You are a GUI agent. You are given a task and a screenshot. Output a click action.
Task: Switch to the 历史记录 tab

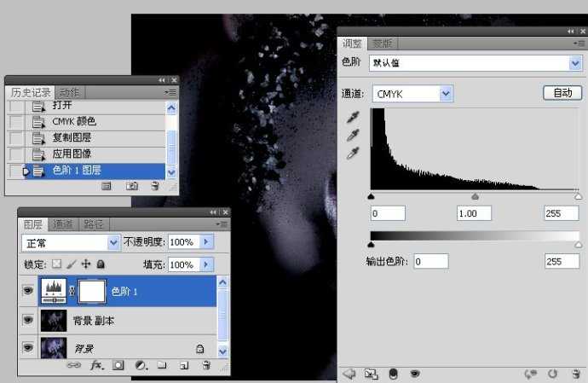click(x=31, y=92)
